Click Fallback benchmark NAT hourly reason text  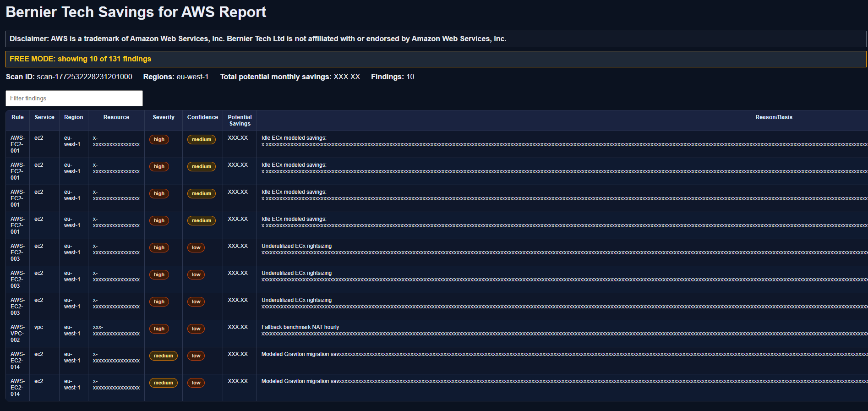click(300, 327)
